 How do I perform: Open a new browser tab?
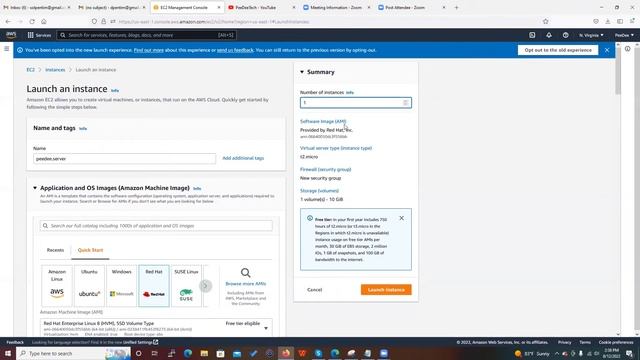(x=456, y=7)
